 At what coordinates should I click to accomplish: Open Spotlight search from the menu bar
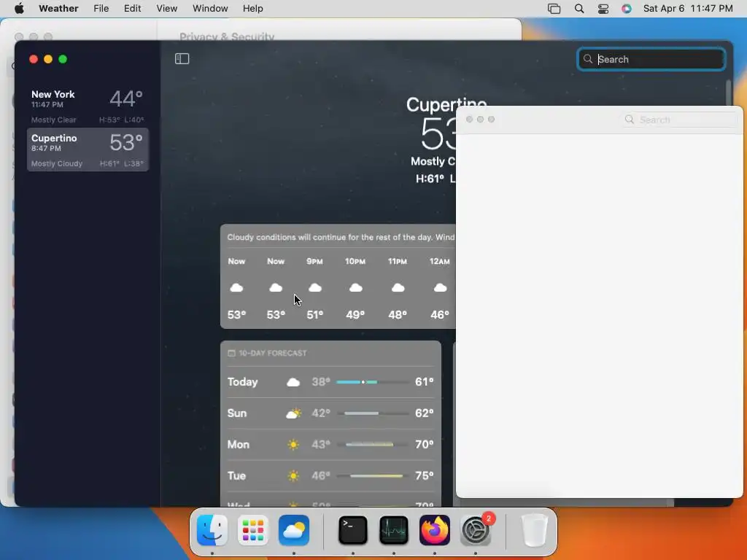coord(578,9)
